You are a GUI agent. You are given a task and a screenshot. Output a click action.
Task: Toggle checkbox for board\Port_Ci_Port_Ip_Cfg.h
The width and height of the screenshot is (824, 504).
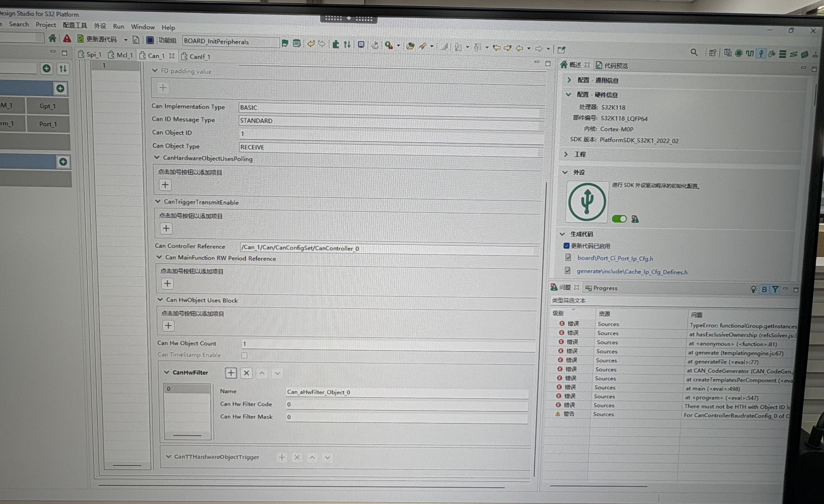coord(568,257)
